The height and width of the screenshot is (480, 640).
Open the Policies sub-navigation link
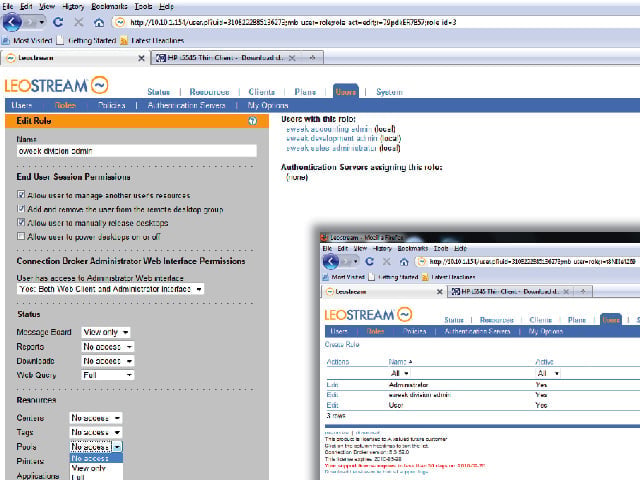(x=111, y=105)
